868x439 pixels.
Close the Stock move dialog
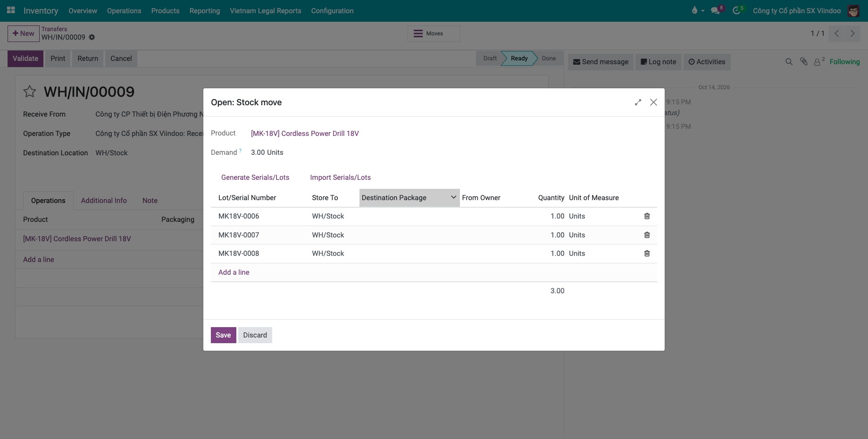[653, 102]
